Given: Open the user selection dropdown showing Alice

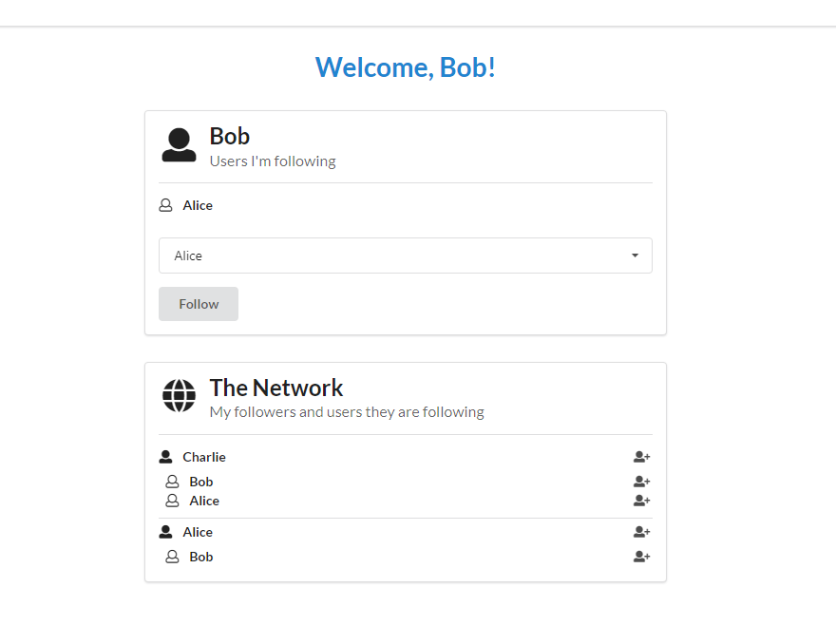Looking at the screenshot, I should pos(405,256).
